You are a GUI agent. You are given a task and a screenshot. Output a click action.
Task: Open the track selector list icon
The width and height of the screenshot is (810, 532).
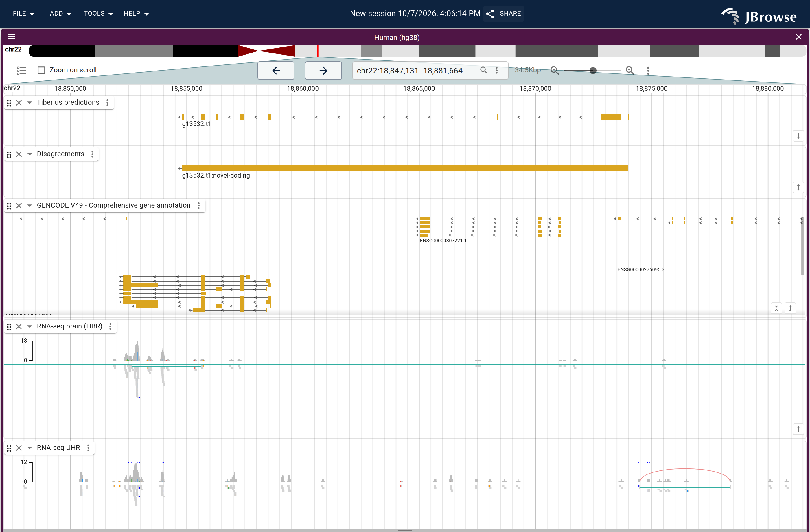tap(21, 71)
